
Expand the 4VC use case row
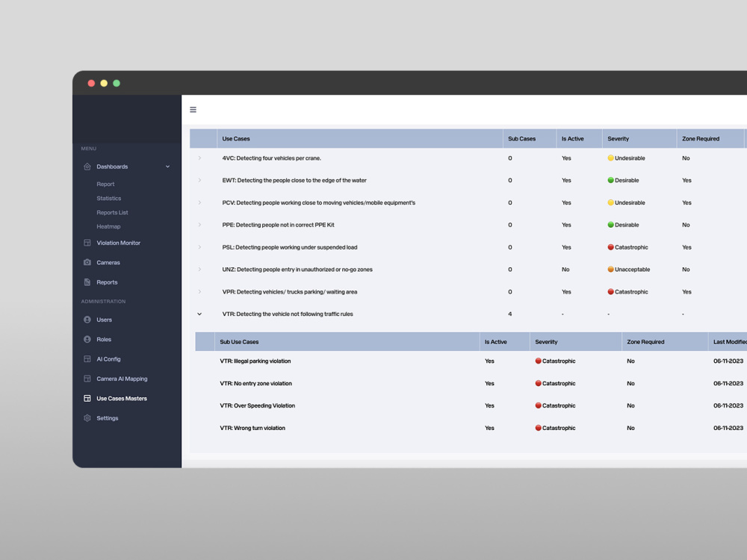click(199, 158)
